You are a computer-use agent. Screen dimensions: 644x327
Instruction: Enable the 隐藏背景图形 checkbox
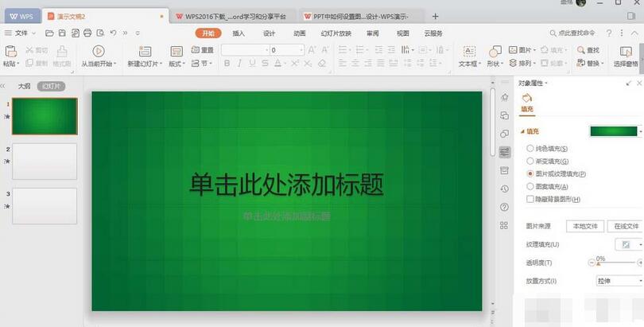pyautogui.click(x=530, y=198)
